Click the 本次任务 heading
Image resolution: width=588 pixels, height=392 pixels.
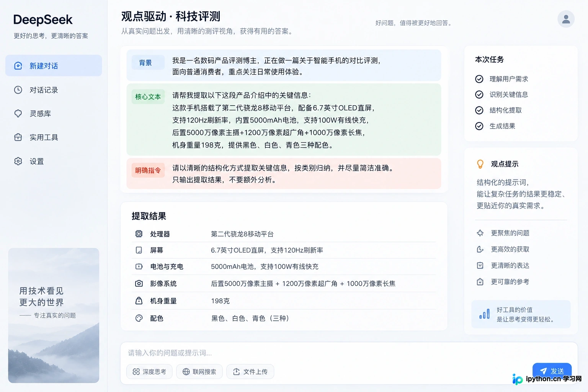point(489,60)
